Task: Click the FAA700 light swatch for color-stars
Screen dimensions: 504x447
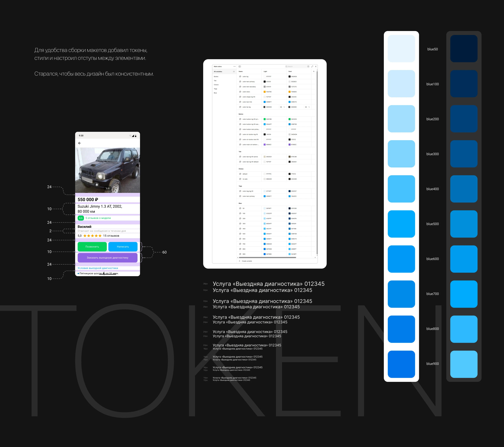Action: coord(265,92)
